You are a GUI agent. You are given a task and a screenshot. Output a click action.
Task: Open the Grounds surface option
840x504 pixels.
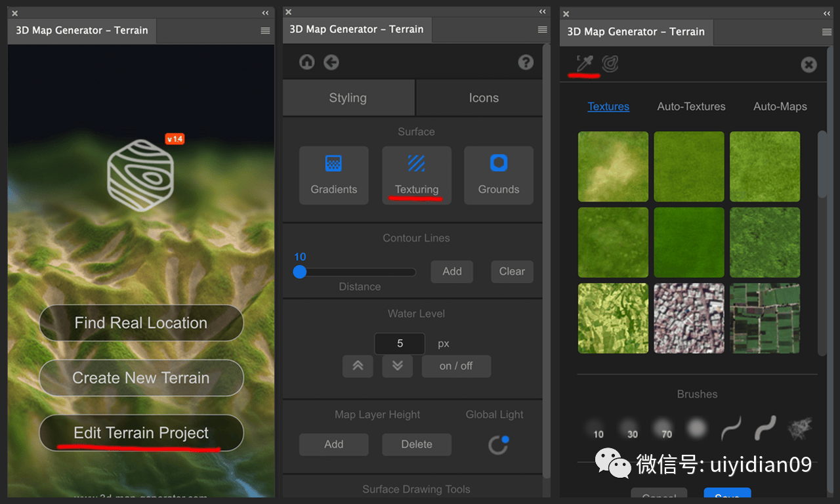click(499, 175)
